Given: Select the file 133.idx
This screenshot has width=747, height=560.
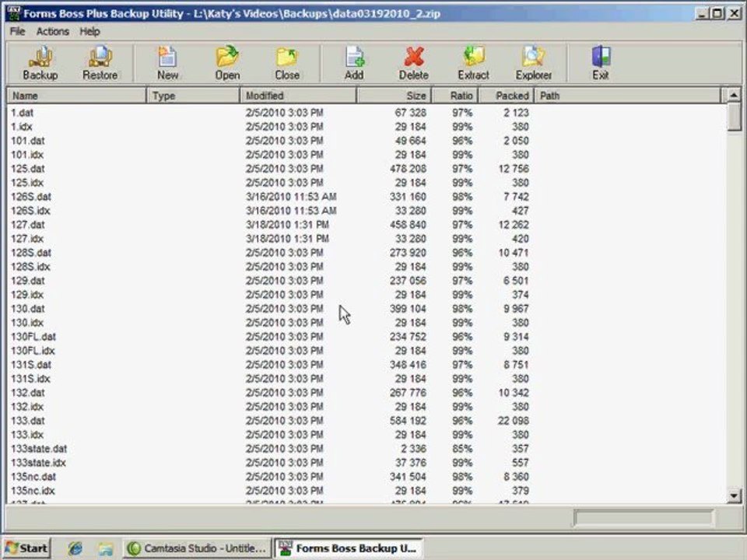Looking at the screenshot, I should (27, 435).
